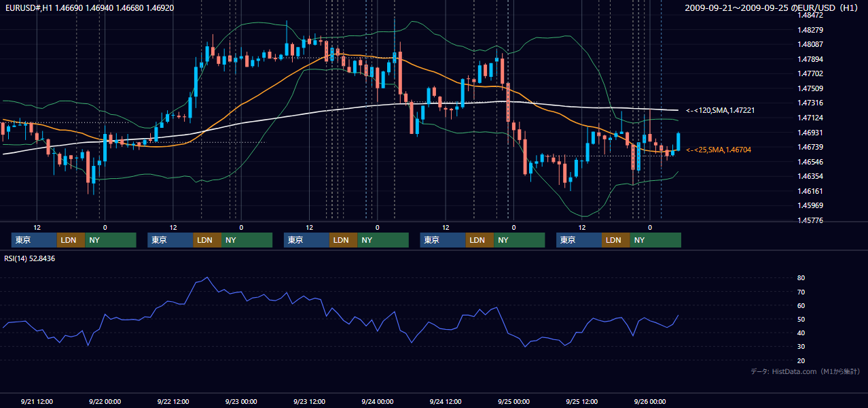Screen dimensions: 868x408
Task: Click the 9/23 00:00 time axis label
Action: point(241,402)
